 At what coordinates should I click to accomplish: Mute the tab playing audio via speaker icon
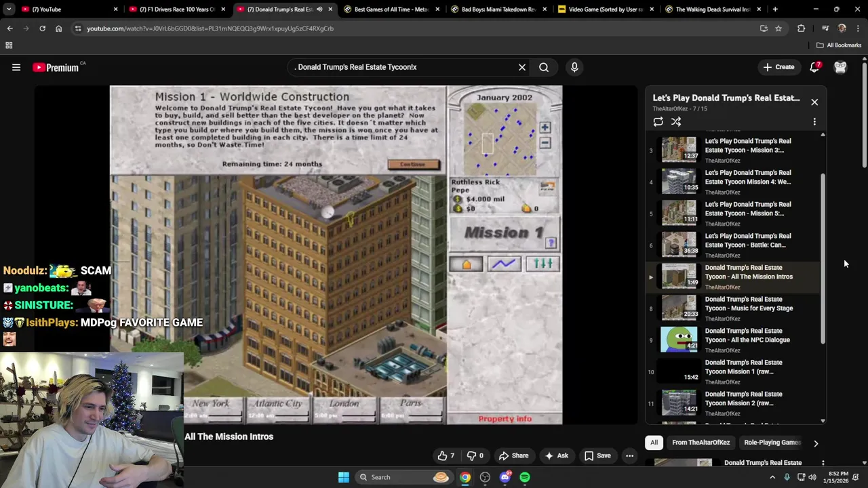tap(319, 9)
